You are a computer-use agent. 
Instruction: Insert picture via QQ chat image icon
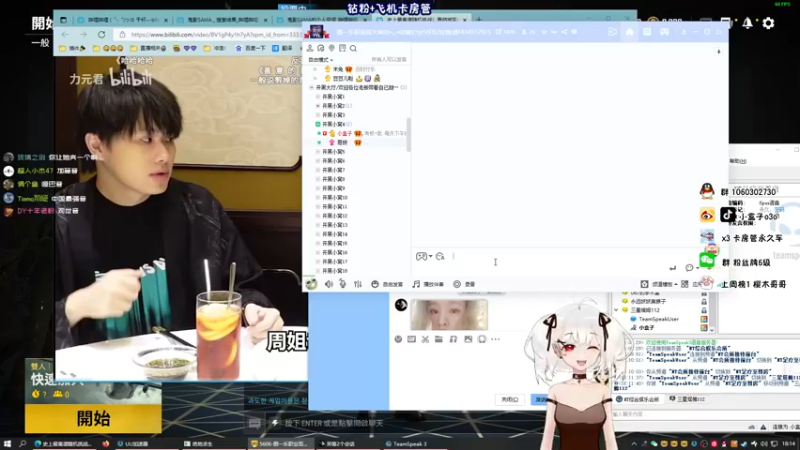[468, 339]
